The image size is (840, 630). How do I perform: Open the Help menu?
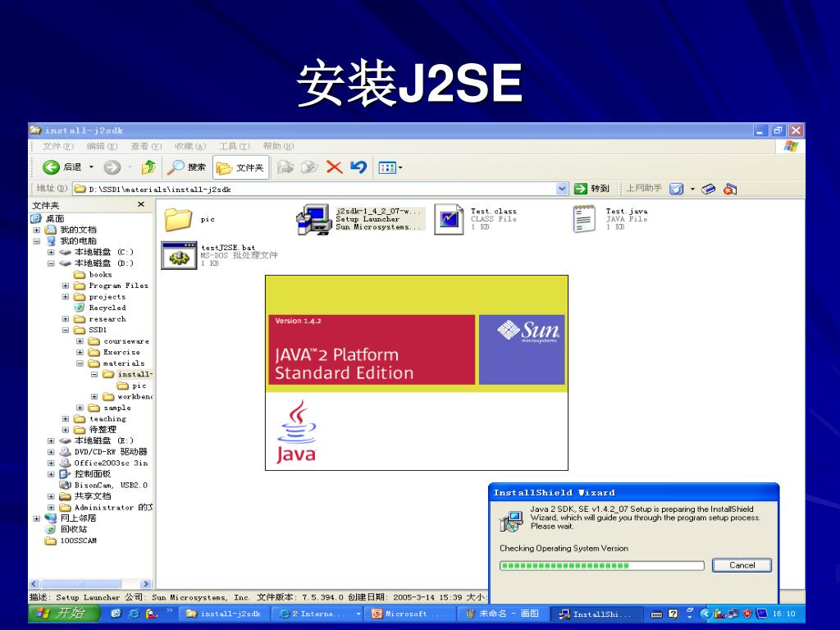pyautogui.click(x=278, y=146)
